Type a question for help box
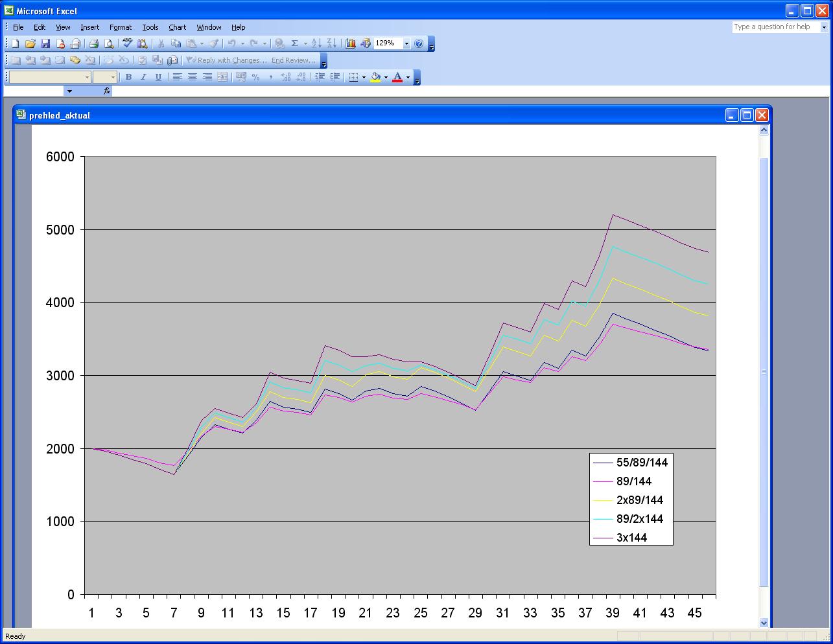This screenshot has width=833, height=644. point(775,27)
